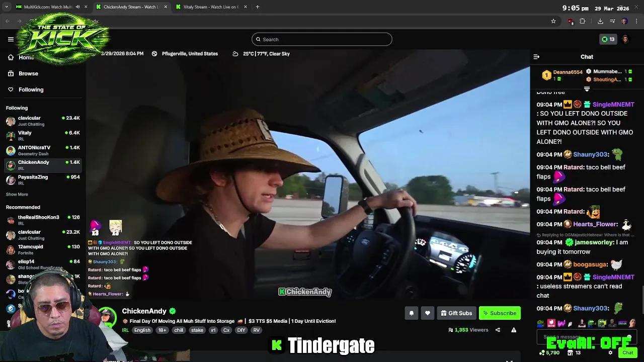Screen dimensions: 644x362
Task: Open the emoji picker in the message box
Action: [x=629, y=337]
